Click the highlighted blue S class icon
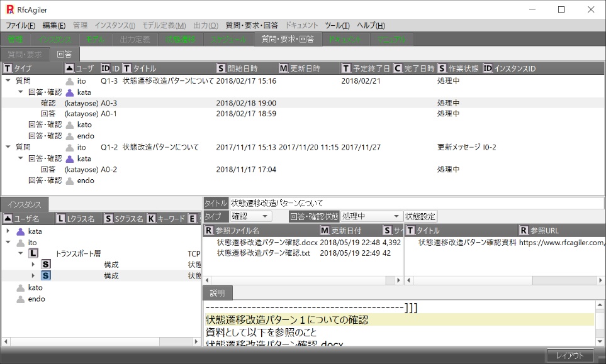Screen dimensions: 606x364 [x=45, y=275]
